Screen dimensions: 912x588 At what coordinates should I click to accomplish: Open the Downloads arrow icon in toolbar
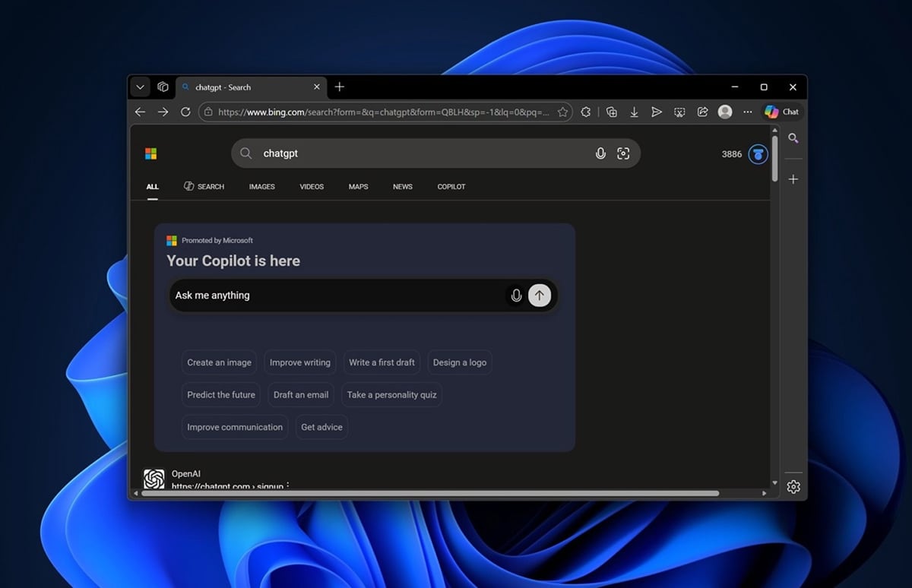point(634,112)
